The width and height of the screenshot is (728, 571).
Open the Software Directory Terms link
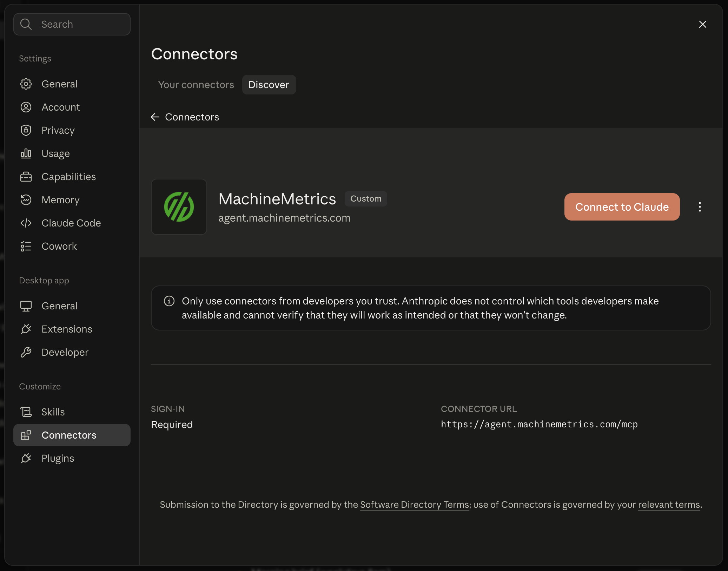tap(415, 505)
